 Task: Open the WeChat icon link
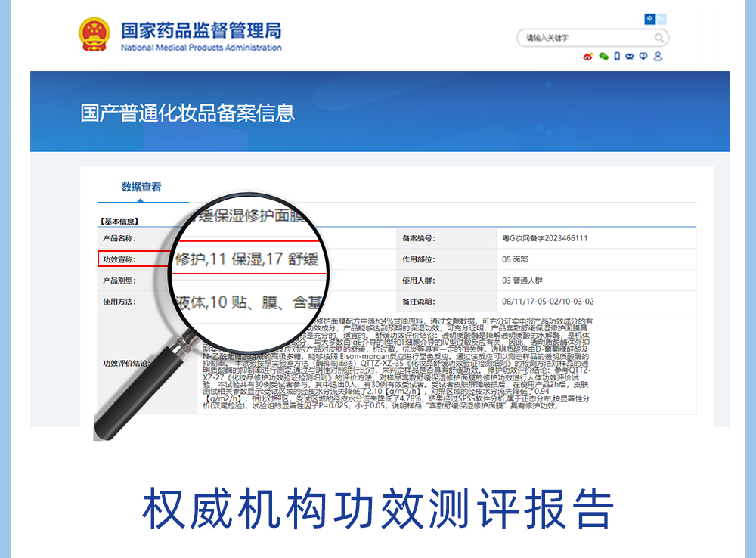603,57
